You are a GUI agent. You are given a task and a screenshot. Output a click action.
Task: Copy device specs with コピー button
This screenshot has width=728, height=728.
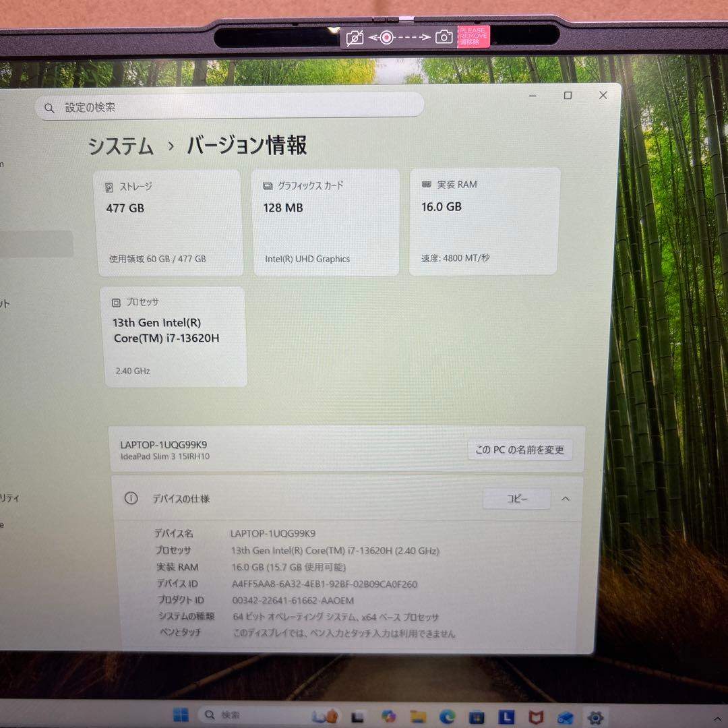[x=517, y=499]
